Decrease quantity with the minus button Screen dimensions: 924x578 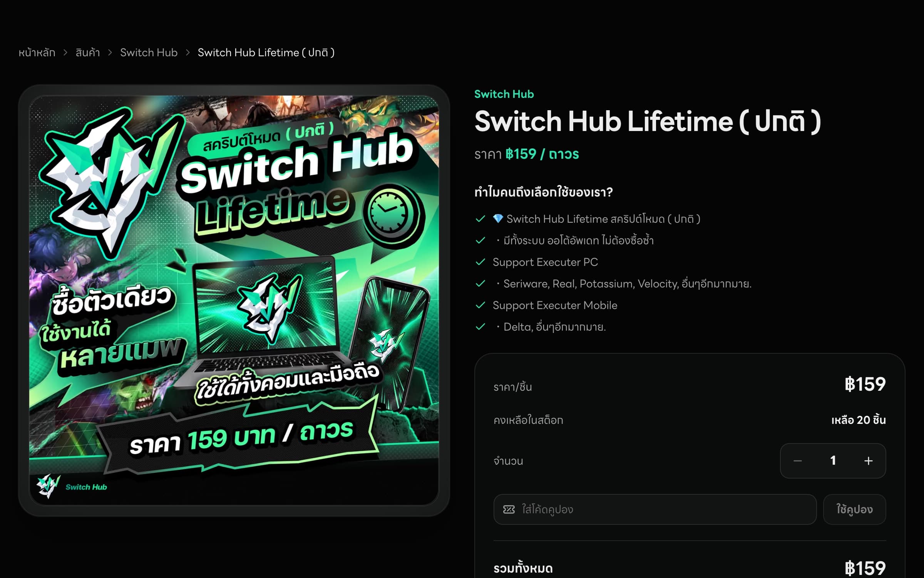tap(798, 461)
